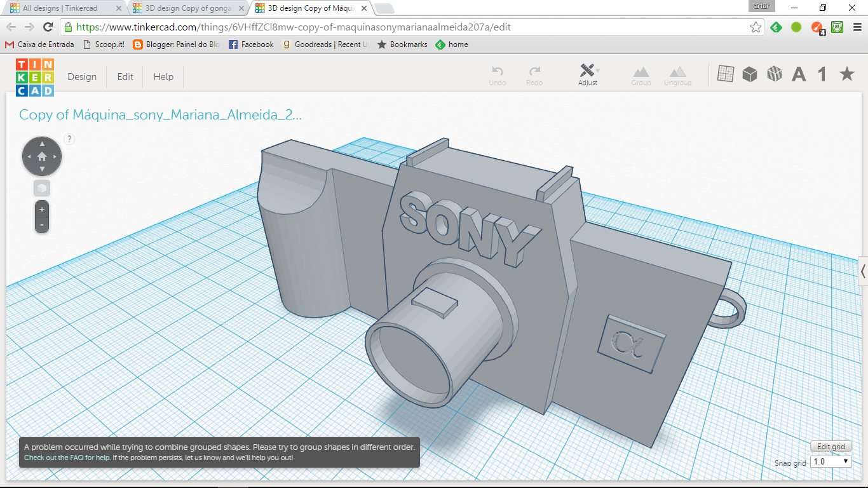Click the star icon in the top toolbar

point(847,74)
